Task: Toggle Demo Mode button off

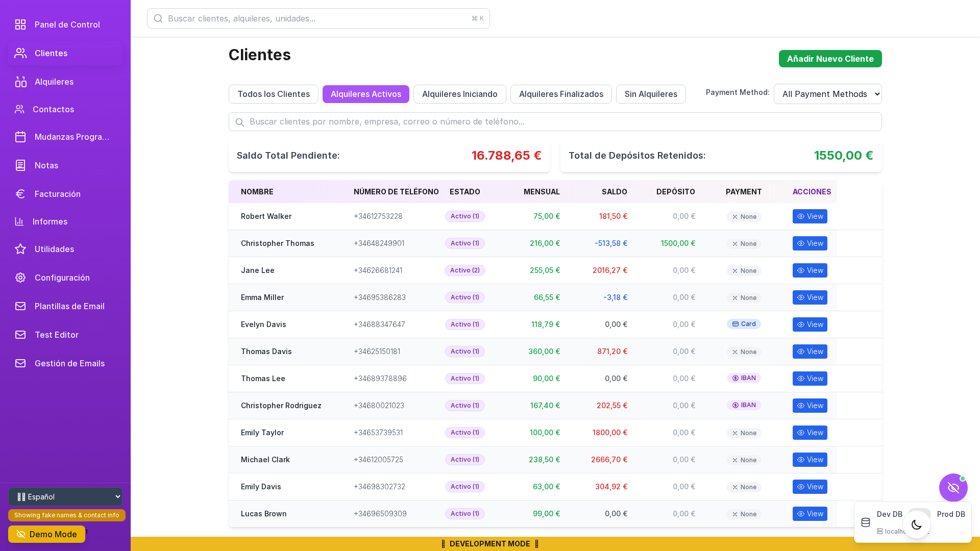Action: [x=46, y=534]
